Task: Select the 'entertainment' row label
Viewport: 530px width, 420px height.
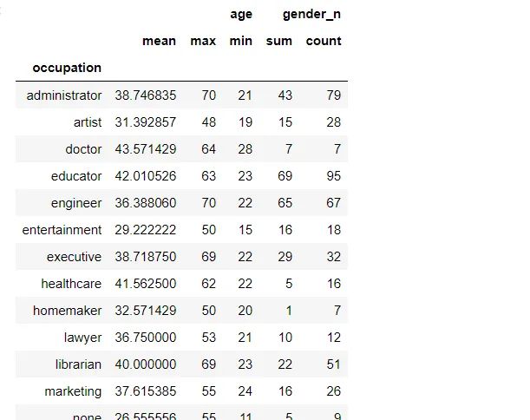Action: click(62, 230)
